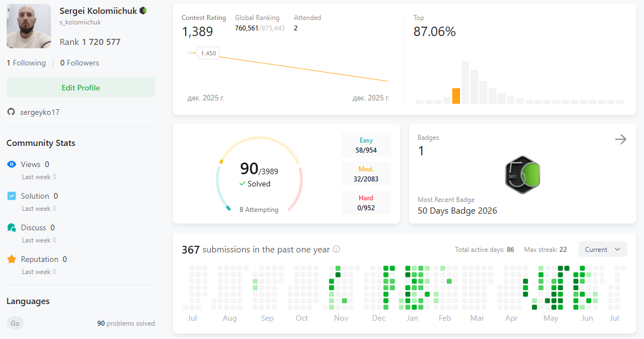Image resolution: width=644 pixels, height=339 pixels.
Task: Click the Edit Profile button
Action: click(x=81, y=87)
